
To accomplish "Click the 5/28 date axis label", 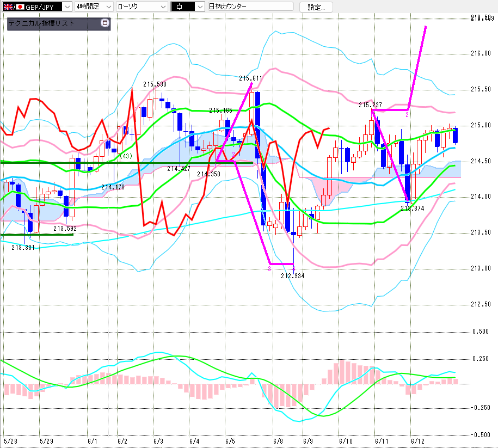I will point(10,441).
